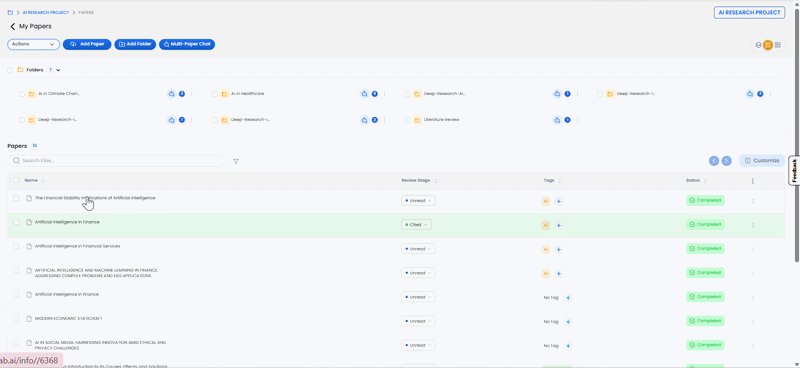The image size is (800, 368).
Task: Open row menu for The Financial Stability Implications paper
Action: 753,201
